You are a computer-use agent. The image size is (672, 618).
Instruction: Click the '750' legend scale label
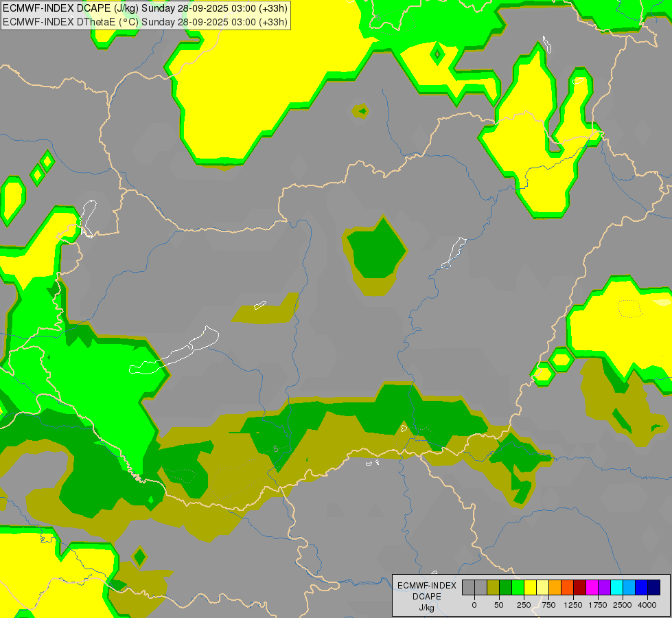tap(548, 605)
